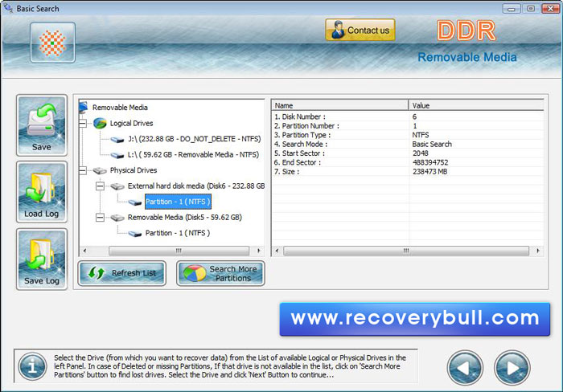Select Physical Drives tree item
This screenshot has height=392, width=563.
pyautogui.click(x=134, y=170)
